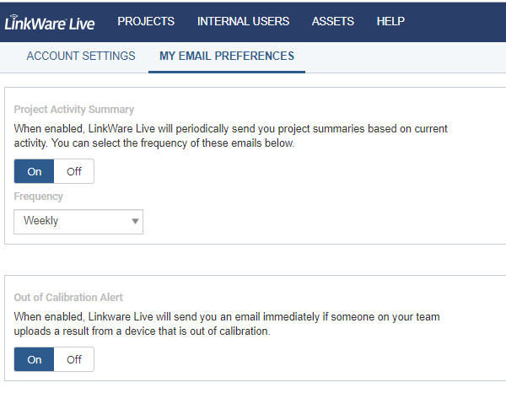Viewport: 506px width, 420px height.
Task: Open the ASSETS page
Action: (x=332, y=21)
